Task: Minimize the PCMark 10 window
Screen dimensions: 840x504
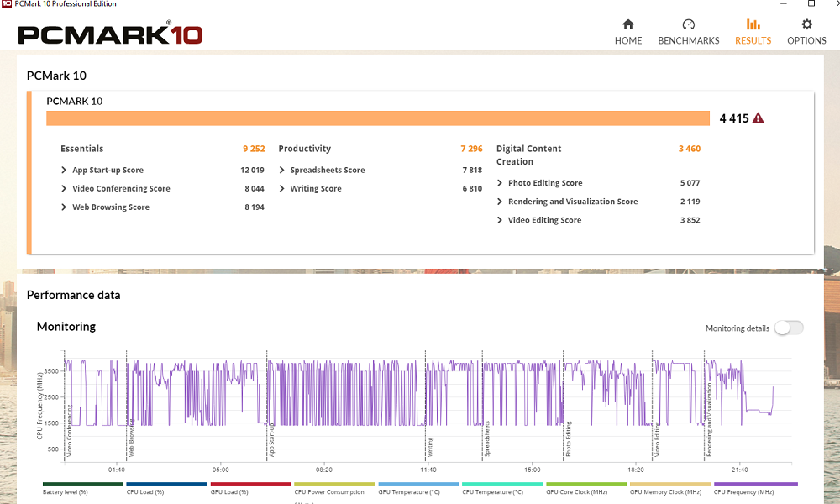Action: pos(783,3)
